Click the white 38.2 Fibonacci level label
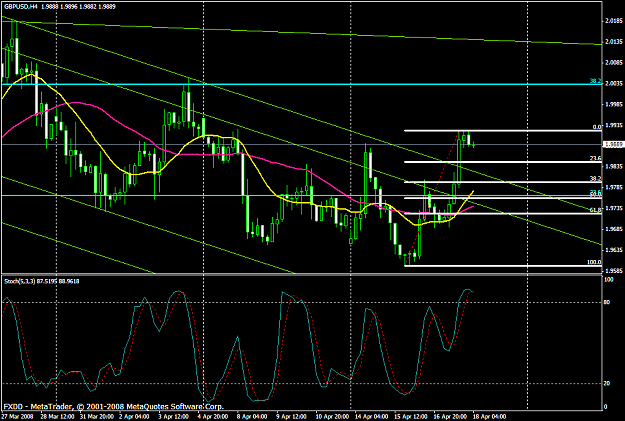Image resolution: width=625 pixels, height=421 pixels. tap(596, 179)
